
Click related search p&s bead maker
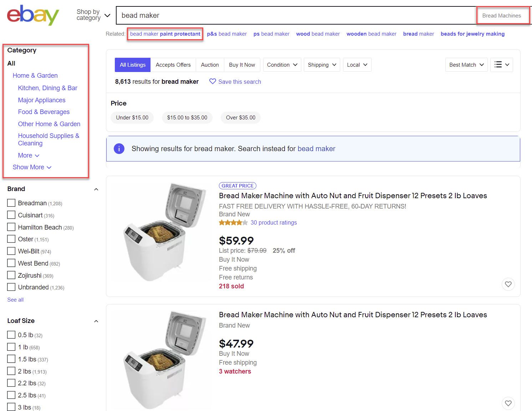[x=227, y=34]
